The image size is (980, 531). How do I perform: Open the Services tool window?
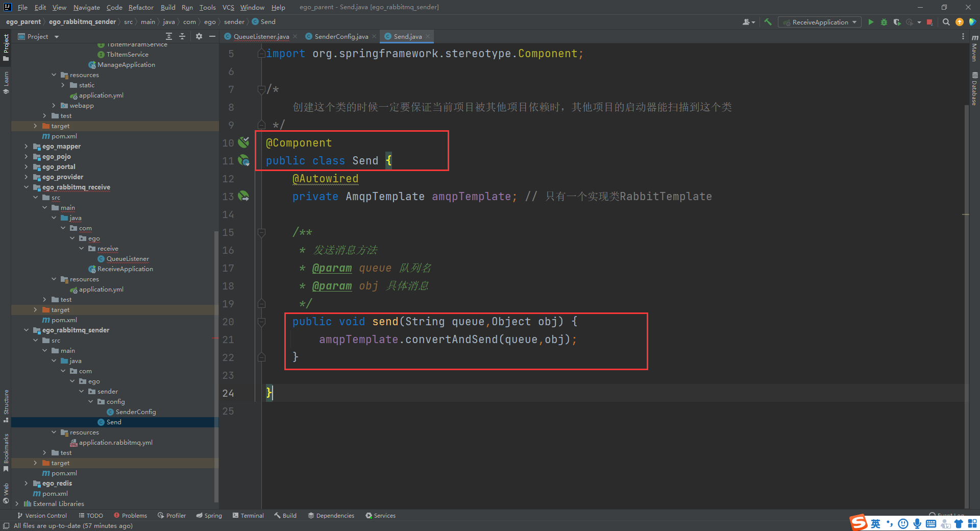pos(380,516)
